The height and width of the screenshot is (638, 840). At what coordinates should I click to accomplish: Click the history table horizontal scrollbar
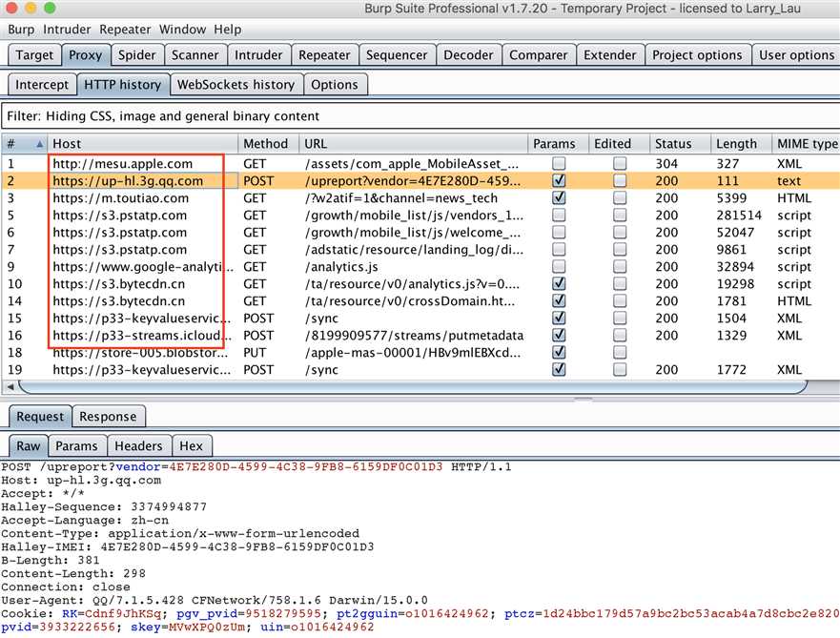pos(413,386)
